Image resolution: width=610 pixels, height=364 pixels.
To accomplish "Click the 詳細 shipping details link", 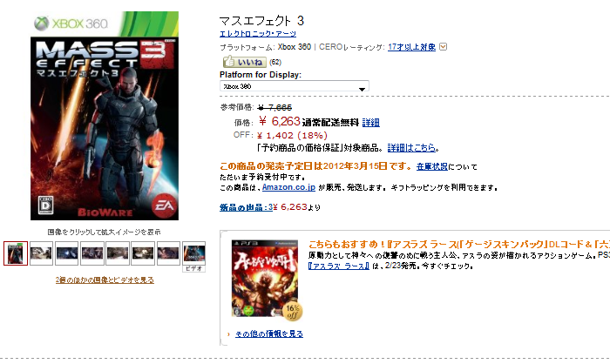I will tap(370, 123).
